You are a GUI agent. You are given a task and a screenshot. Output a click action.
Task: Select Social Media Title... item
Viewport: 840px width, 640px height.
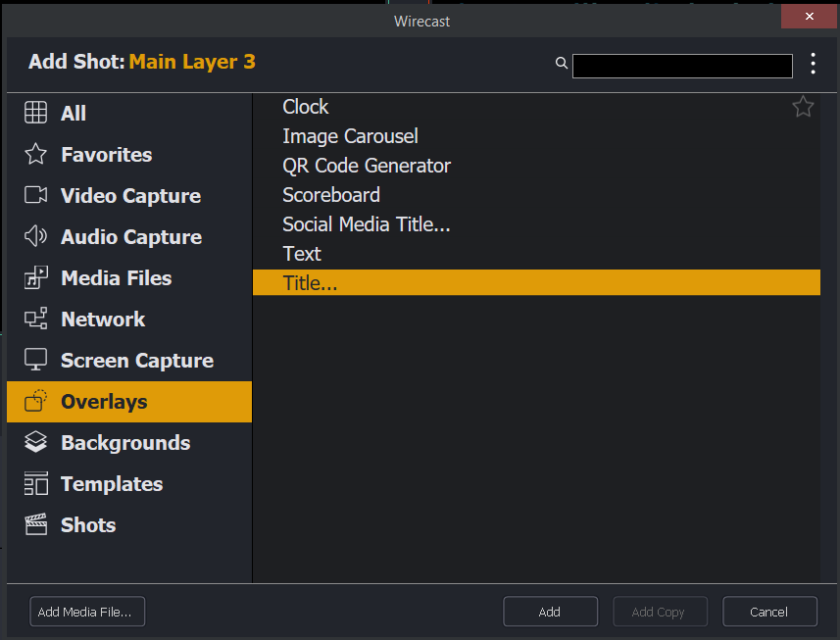click(536, 223)
